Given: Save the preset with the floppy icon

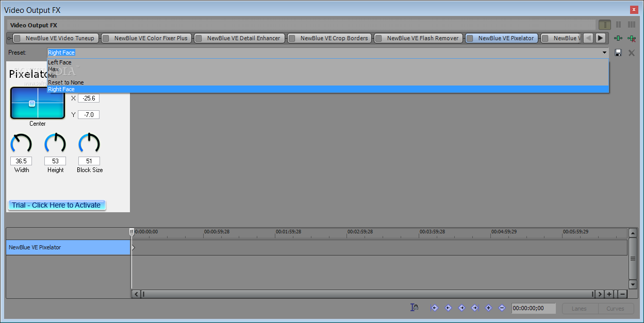Looking at the screenshot, I should pyautogui.click(x=618, y=53).
